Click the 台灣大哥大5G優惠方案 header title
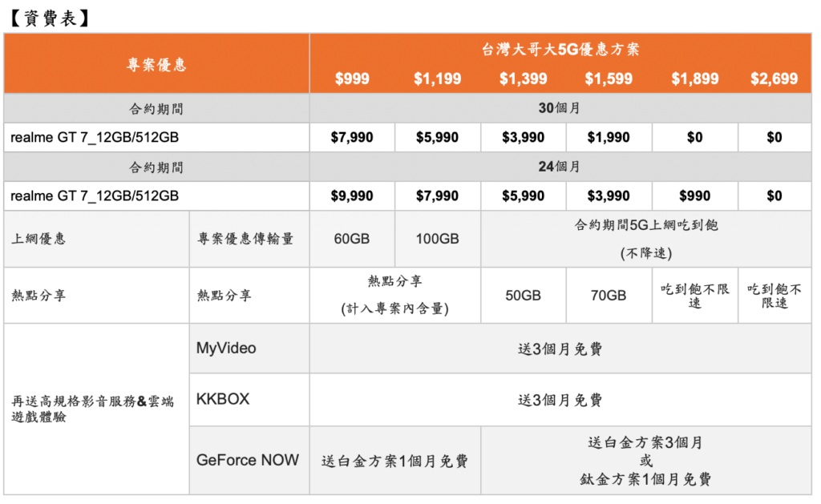This screenshot has height=504, width=821. pyautogui.click(x=560, y=50)
